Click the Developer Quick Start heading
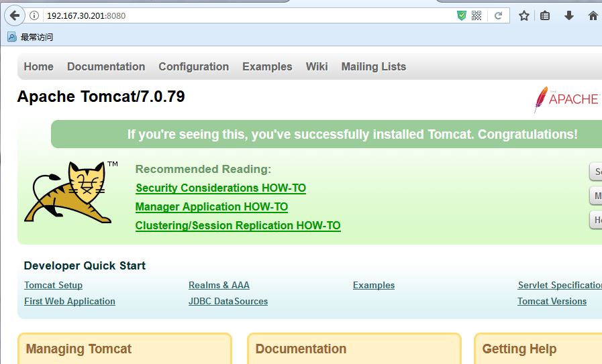 [85, 266]
